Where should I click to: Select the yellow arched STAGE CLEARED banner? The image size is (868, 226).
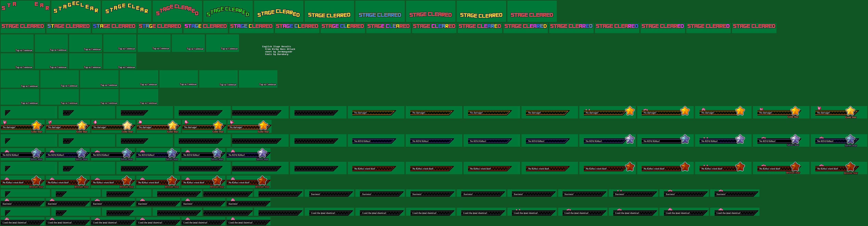[x=279, y=11]
